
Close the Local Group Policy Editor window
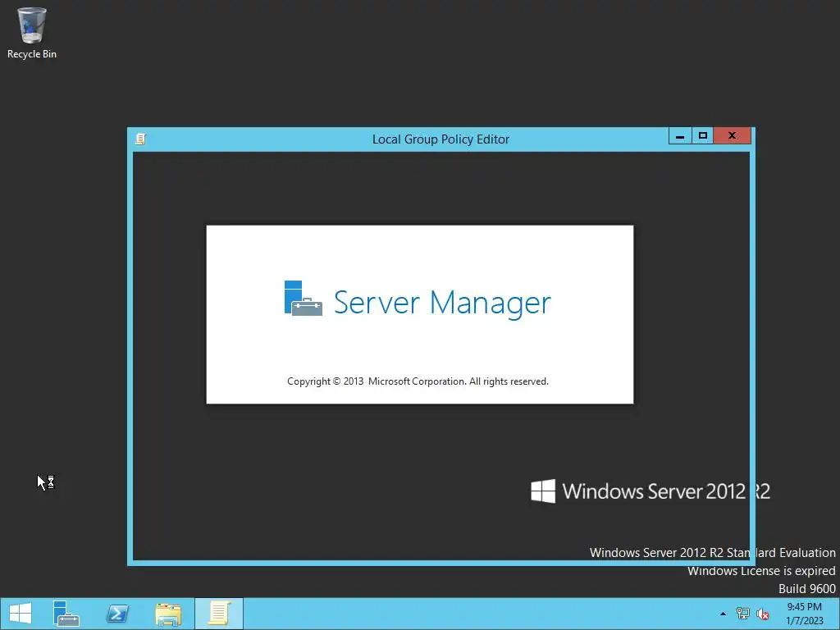[x=733, y=136]
